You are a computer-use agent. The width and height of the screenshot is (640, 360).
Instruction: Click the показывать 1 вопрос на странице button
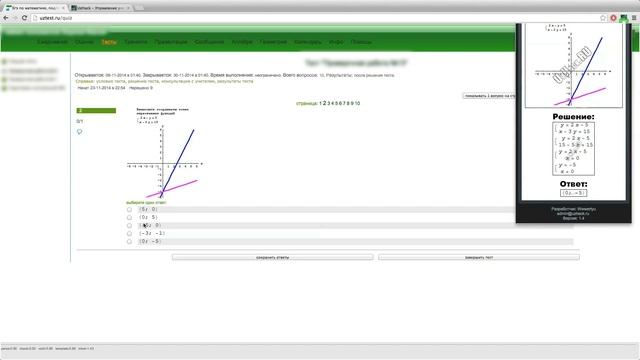[x=489, y=96]
